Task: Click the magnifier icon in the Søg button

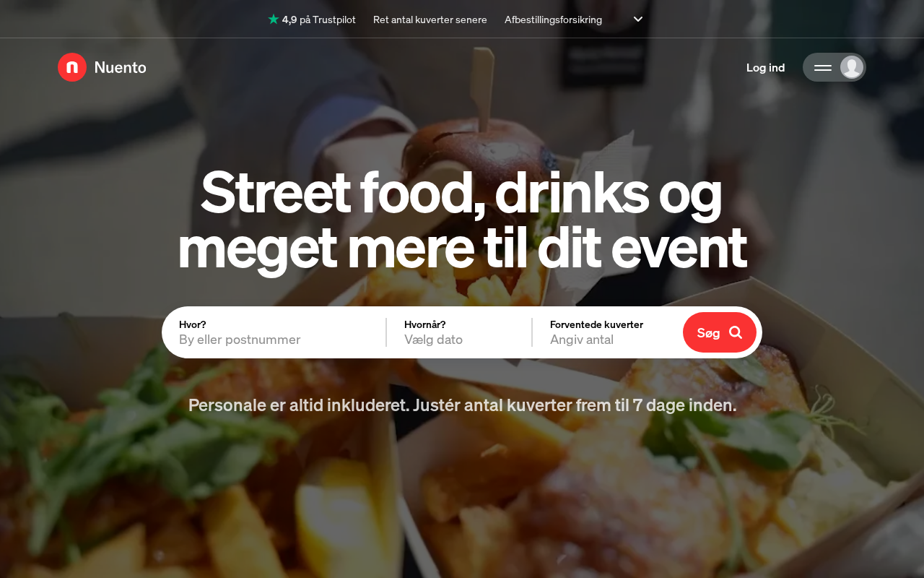Action: tap(736, 332)
